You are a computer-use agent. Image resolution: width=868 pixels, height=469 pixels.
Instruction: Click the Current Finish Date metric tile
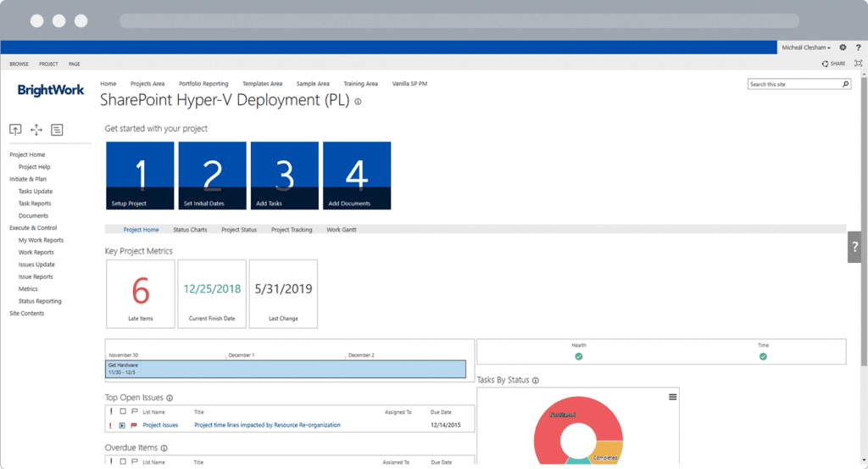tap(212, 294)
